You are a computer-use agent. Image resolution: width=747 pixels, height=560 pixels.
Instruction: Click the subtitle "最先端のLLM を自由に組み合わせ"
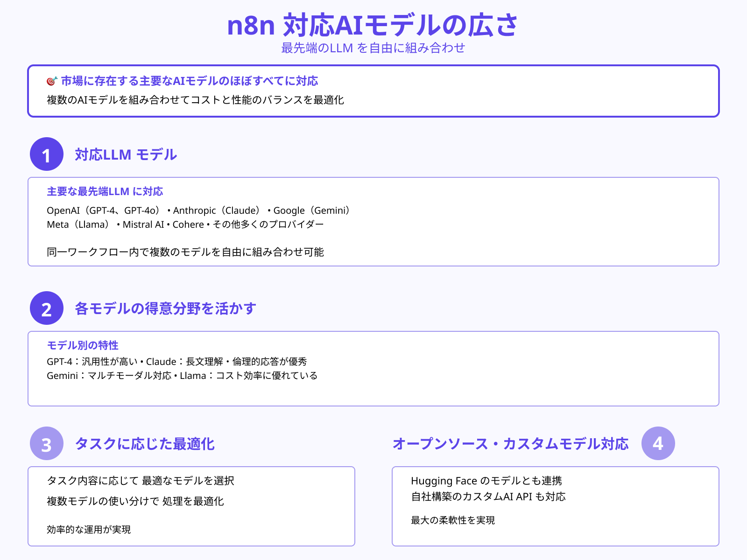(x=373, y=48)
